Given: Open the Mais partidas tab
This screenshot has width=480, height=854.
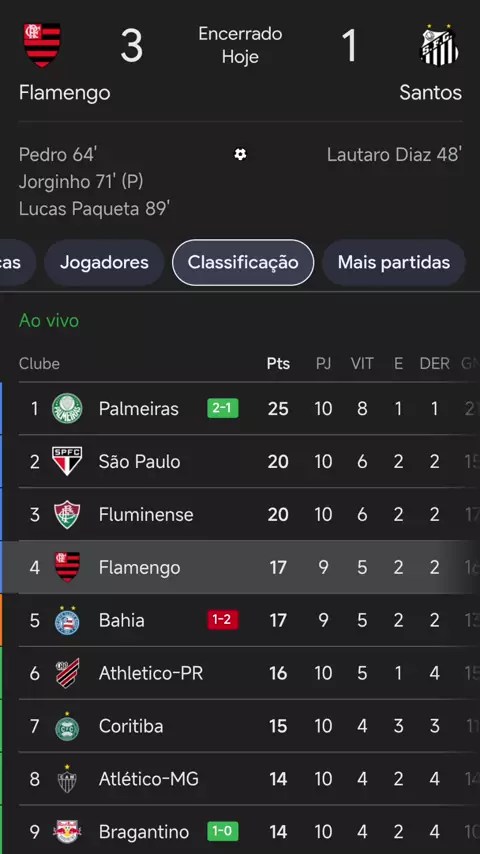Looking at the screenshot, I should click(x=393, y=263).
